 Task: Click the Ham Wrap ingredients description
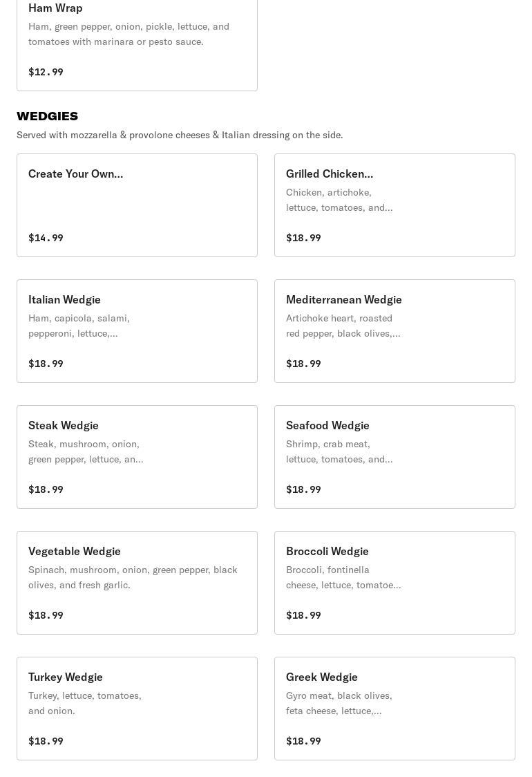coord(129,34)
